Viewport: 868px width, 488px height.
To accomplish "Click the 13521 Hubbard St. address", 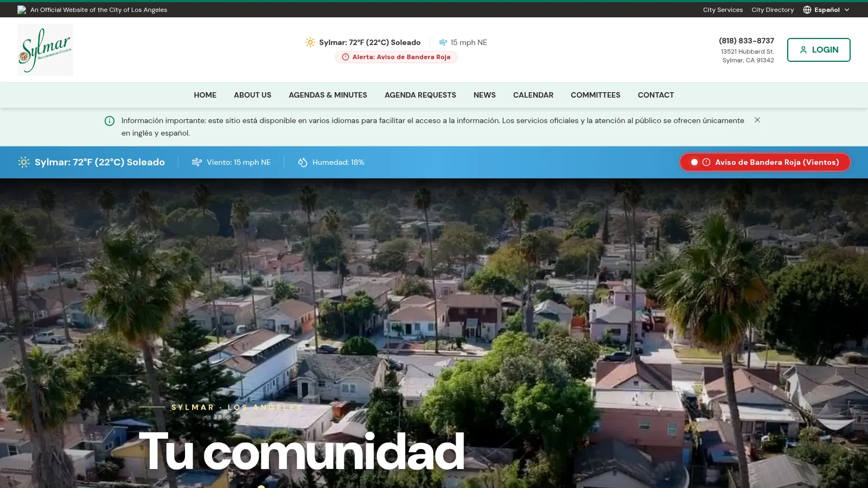I will [x=748, y=52].
